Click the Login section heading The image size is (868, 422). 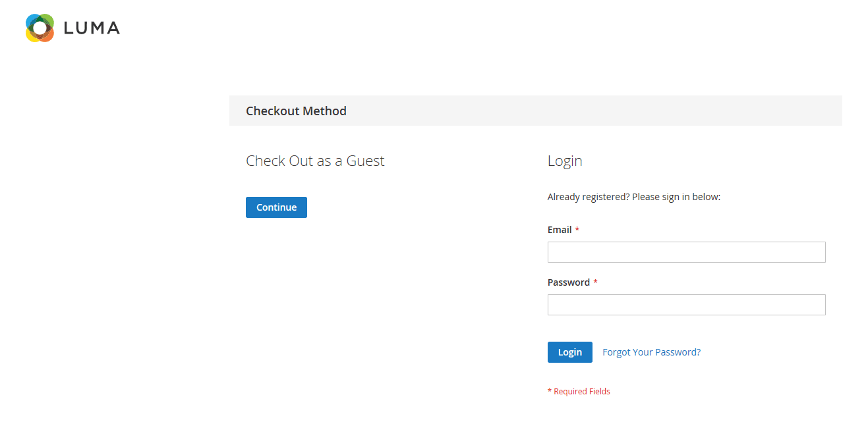[565, 161]
